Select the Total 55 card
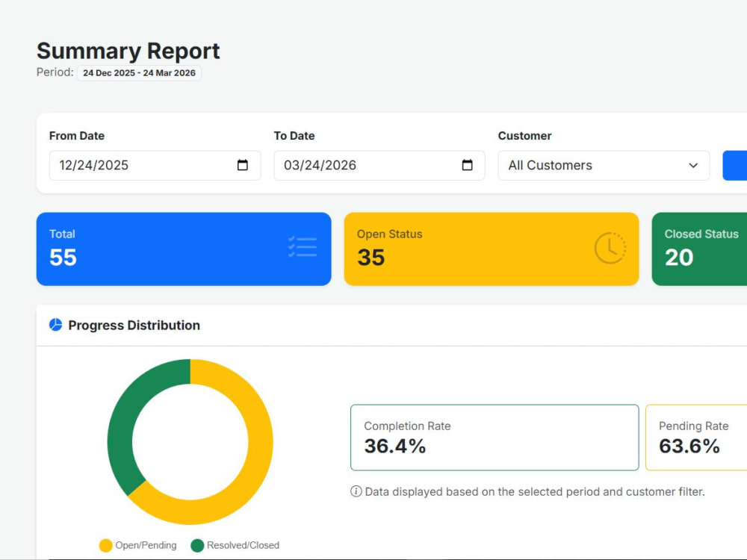This screenshot has width=747, height=560. [184, 249]
